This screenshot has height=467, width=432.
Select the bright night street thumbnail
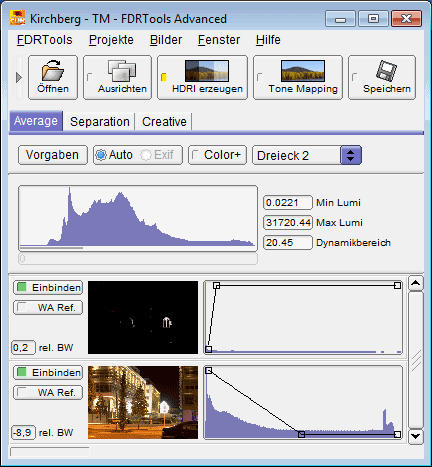tap(143, 402)
